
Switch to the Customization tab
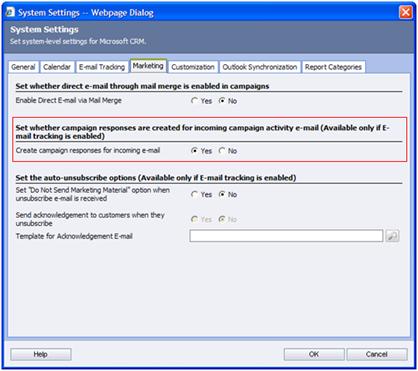193,67
